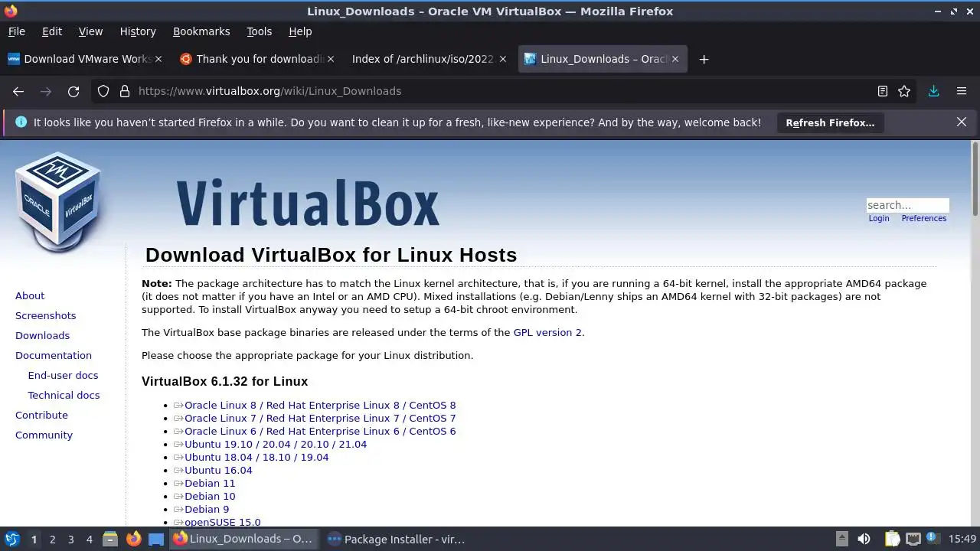Click the VirtualBox cube logo image
This screenshot has width=980, height=551.
(x=58, y=202)
